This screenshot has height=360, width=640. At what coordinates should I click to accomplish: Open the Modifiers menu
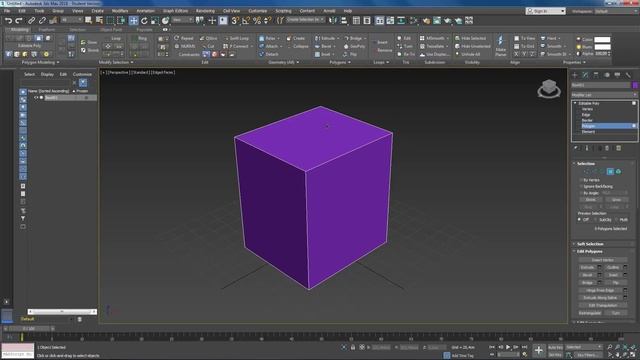pyautogui.click(x=120, y=11)
